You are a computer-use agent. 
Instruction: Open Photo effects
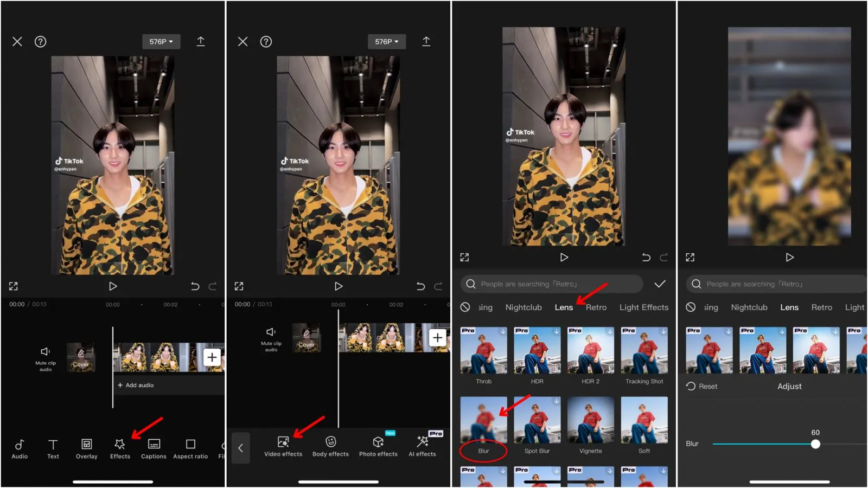pyautogui.click(x=378, y=447)
